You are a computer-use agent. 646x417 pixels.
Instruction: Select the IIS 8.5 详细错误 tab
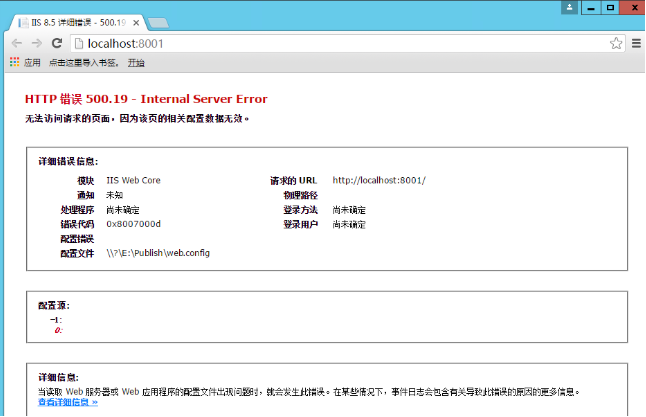click(x=78, y=23)
